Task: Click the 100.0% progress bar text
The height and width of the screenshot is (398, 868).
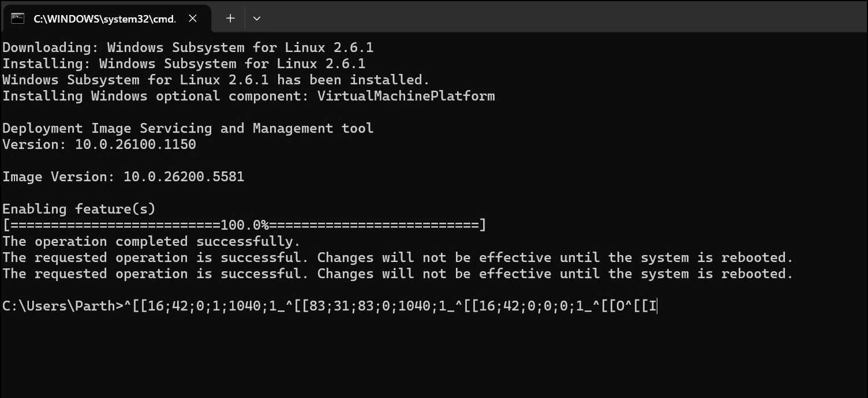Action: pos(244,225)
